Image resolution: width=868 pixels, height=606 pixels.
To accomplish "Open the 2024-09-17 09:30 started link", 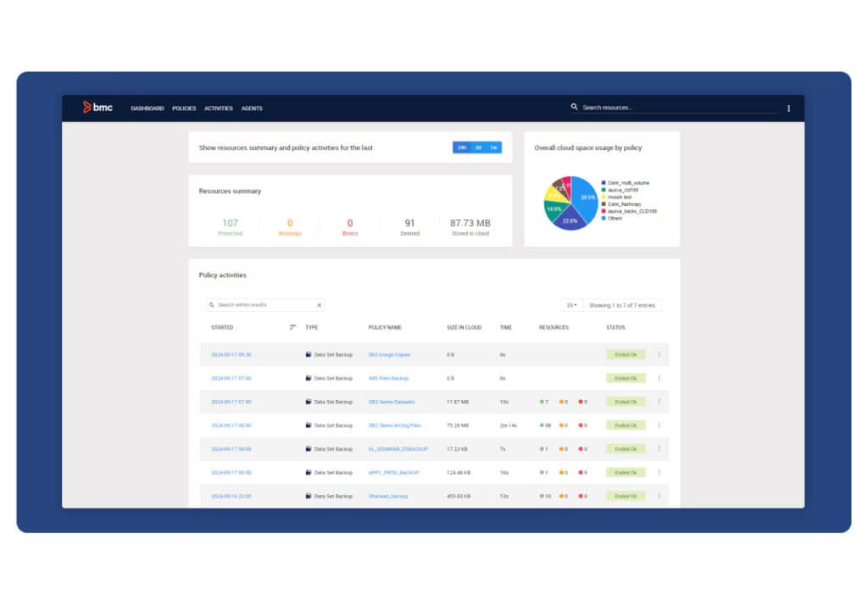I will (x=231, y=355).
